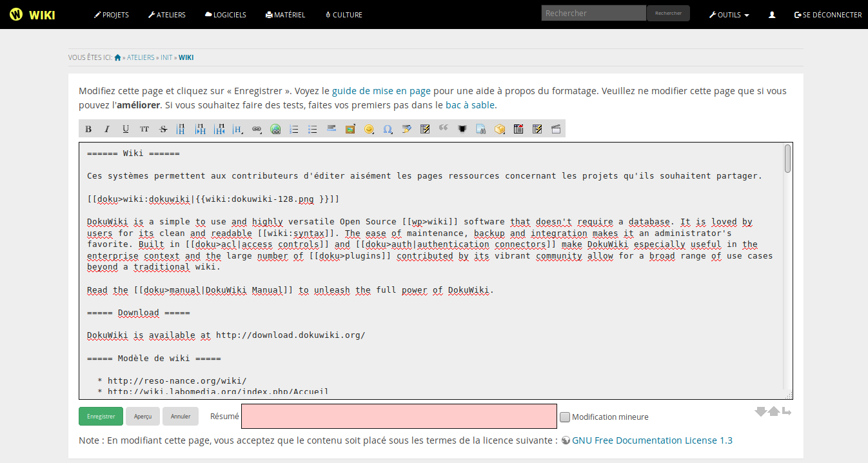Insert an internal wiki link
Screen dimensions: 868x463
point(256,129)
